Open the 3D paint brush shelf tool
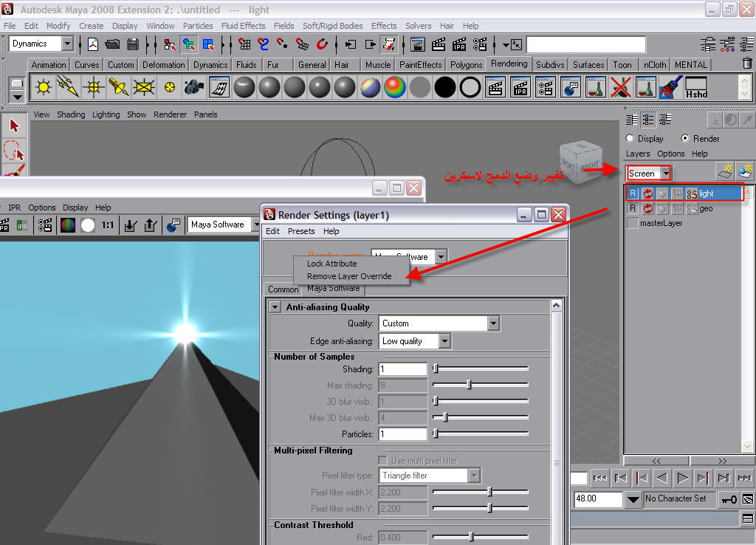Viewport: 756px width, 545px height. pyautogui.click(x=670, y=87)
